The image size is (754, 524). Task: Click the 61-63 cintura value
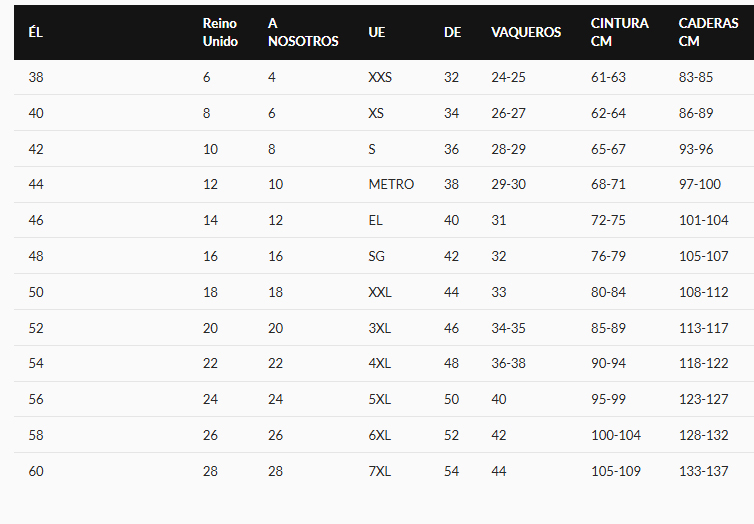coord(608,77)
